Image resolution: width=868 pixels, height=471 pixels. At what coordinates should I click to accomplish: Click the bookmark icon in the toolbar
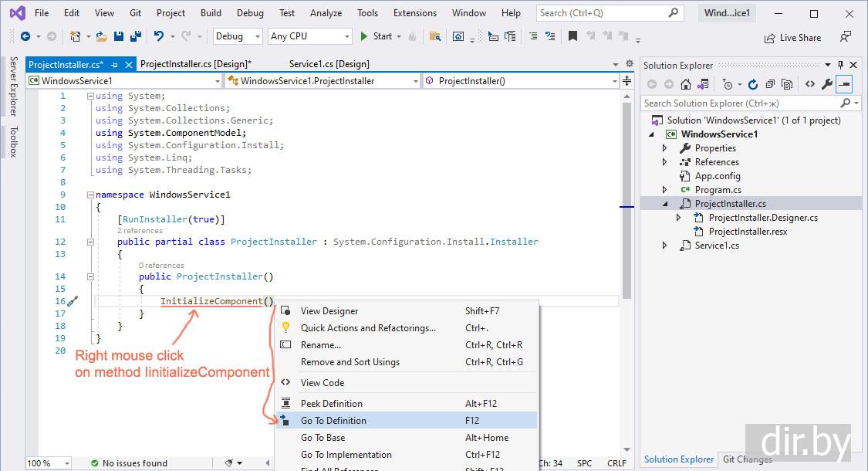click(x=572, y=36)
